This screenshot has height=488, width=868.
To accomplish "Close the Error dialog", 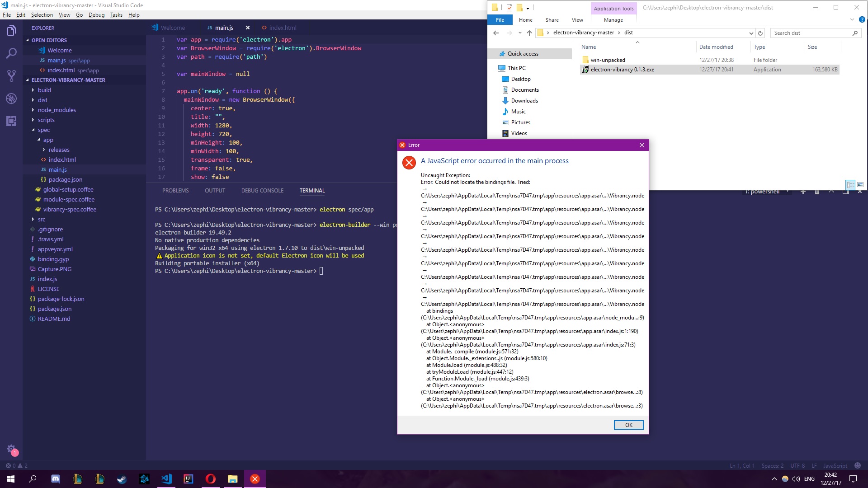I will tap(642, 145).
